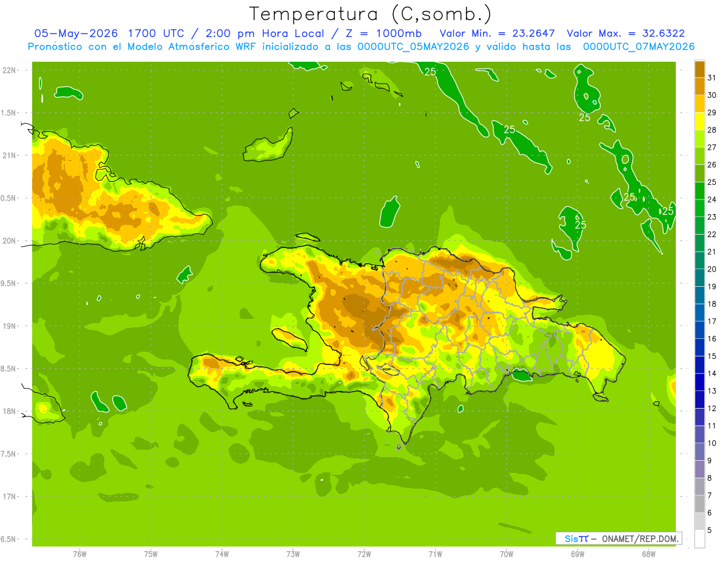This screenshot has width=728, height=562.
Task: Click the 76W longitude axis label
Action: [79, 554]
